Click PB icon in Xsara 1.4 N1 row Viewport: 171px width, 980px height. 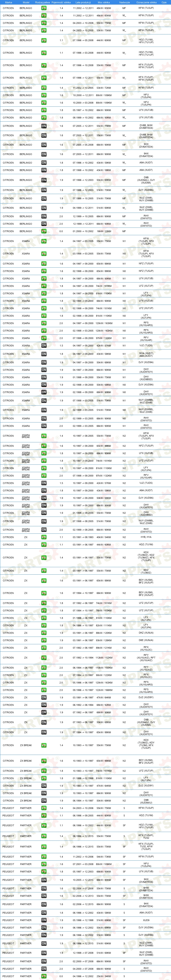click(x=44, y=241)
